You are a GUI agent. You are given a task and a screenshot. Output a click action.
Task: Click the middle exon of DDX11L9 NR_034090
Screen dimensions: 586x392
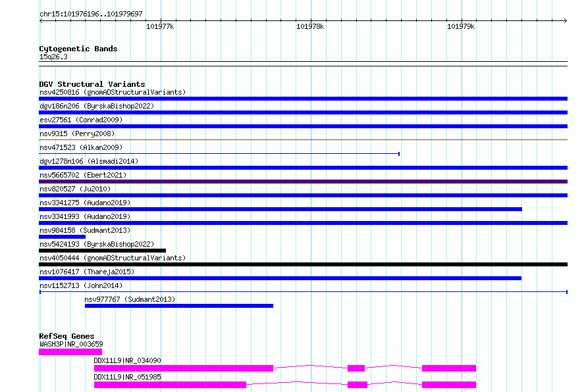[356, 368]
